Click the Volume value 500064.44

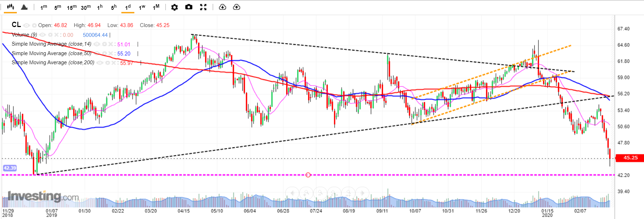[95, 35]
